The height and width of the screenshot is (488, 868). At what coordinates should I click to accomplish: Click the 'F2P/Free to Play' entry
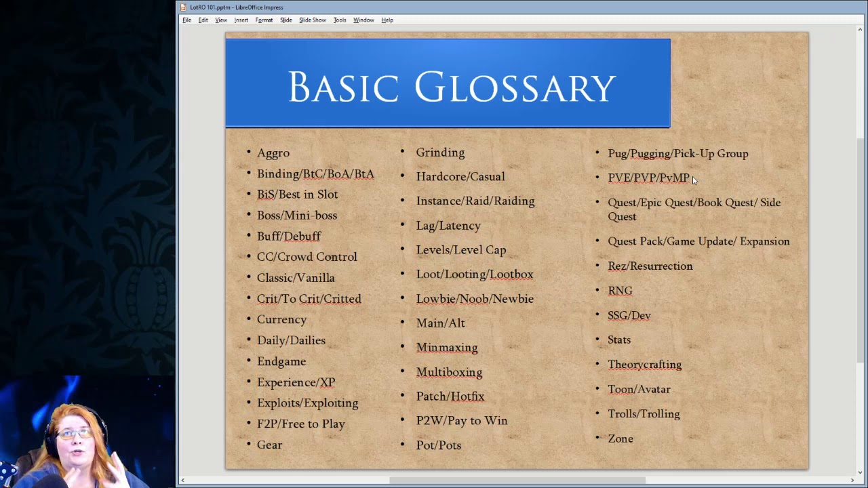[x=301, y=424]
